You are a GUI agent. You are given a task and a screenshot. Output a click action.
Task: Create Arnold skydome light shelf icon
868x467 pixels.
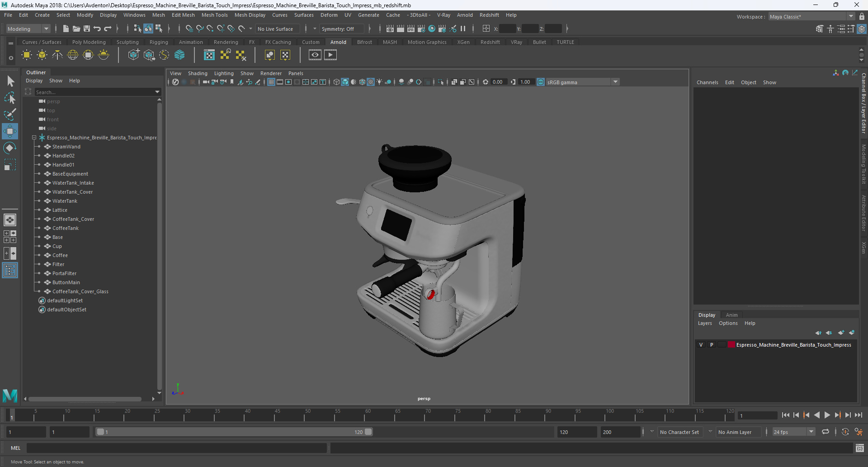click(73, 55)
